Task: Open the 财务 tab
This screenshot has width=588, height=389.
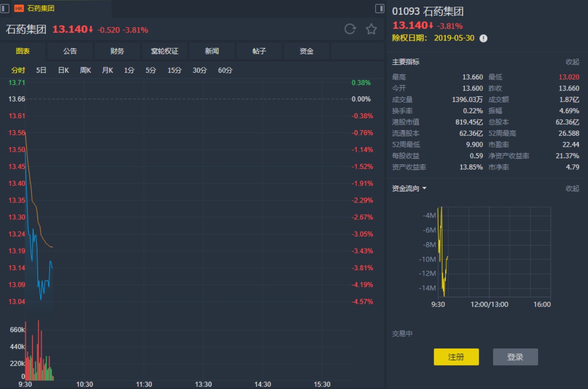Action: (x=117, y=51)
